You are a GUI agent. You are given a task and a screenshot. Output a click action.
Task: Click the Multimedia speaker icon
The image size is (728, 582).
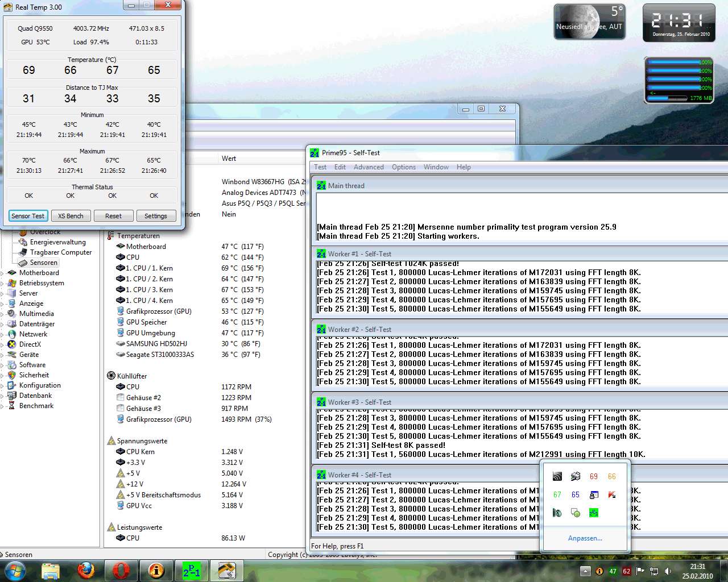tap(12, 314)
